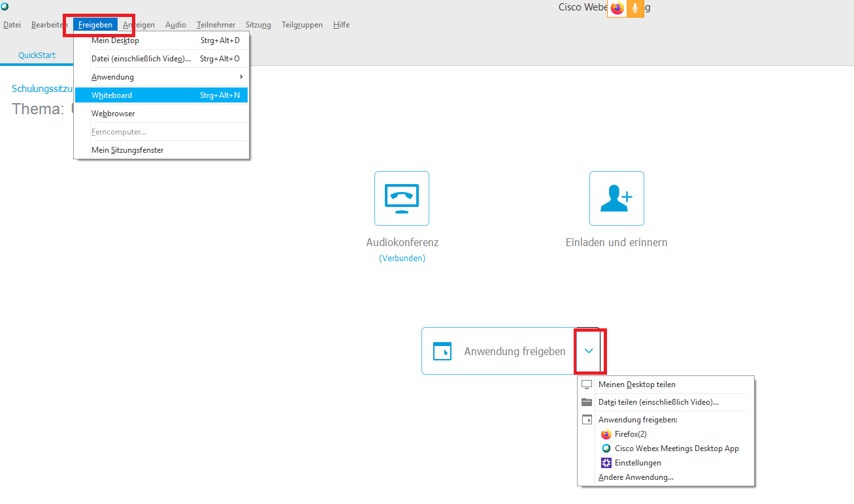854x504 pixels.
Task: Click the Einstellungen gear icon
Action: click(x=606, y=463)
